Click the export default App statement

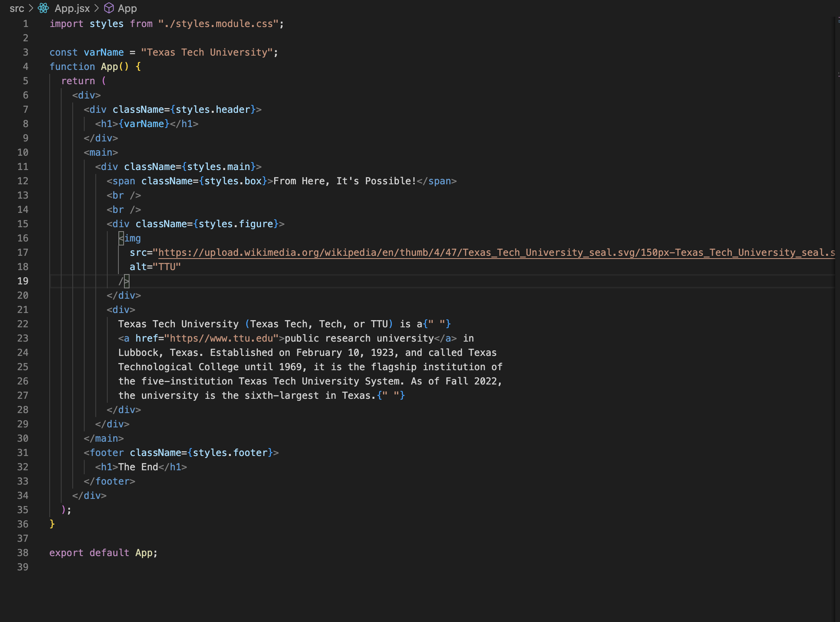click(x=103, y=552)
